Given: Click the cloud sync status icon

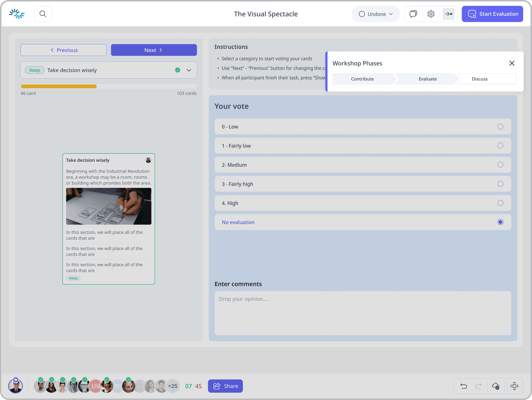Looking at the screenshot, I should (x=496, y=386).
